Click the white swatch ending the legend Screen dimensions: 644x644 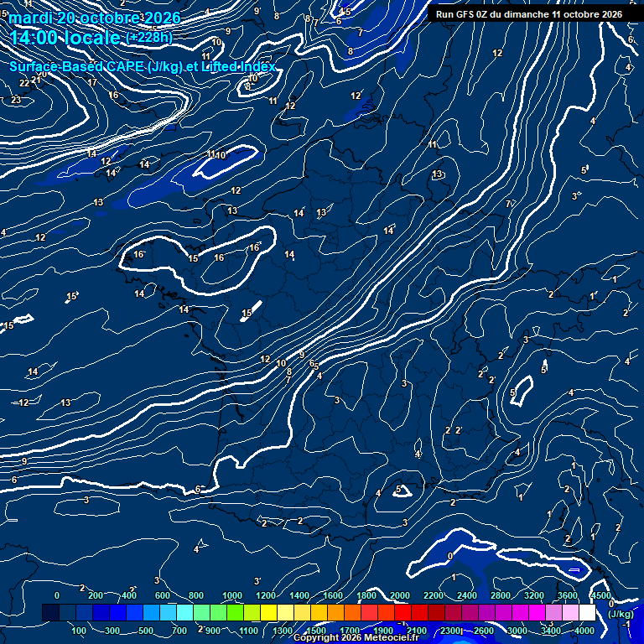tap(587, 612)
